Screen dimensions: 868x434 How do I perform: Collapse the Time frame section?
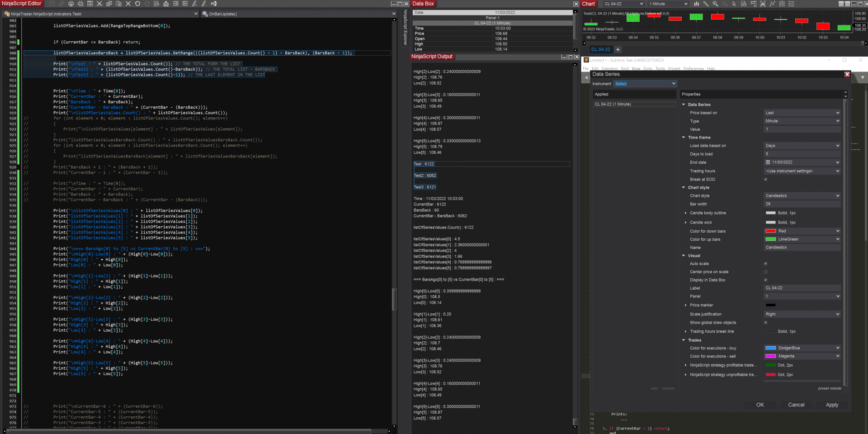684,138
